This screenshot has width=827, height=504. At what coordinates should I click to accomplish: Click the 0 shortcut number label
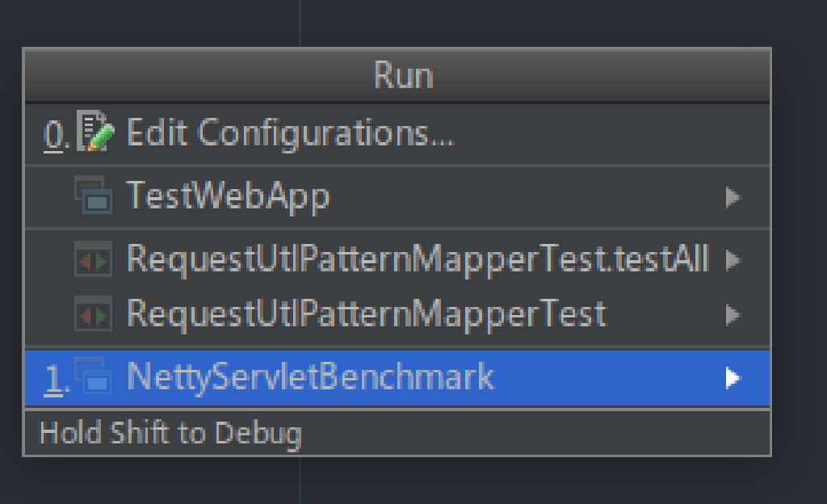(55, 135)
